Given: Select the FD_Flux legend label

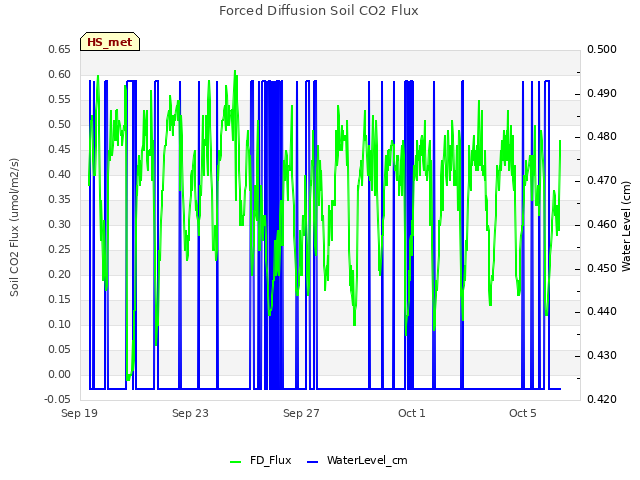Looking at the screenshot, I should pyautogui.click(x=271, y=460).
